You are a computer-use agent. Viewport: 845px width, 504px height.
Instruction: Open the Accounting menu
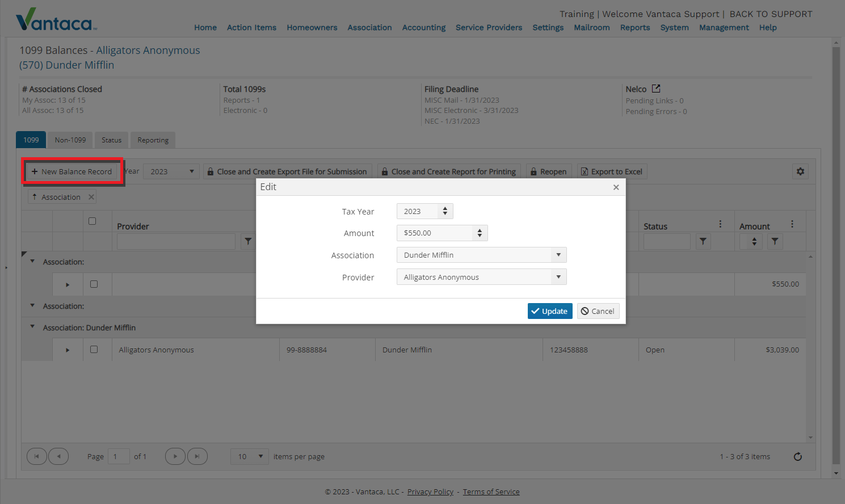[424, 27]
